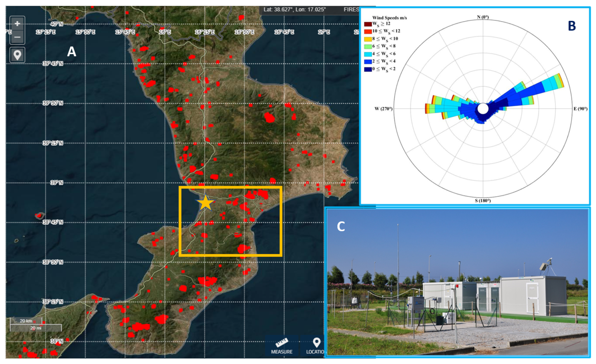Click the dark red Ws ≥ 12 swatch
Screen dimensions: 596x364
[x=368, y=24]
